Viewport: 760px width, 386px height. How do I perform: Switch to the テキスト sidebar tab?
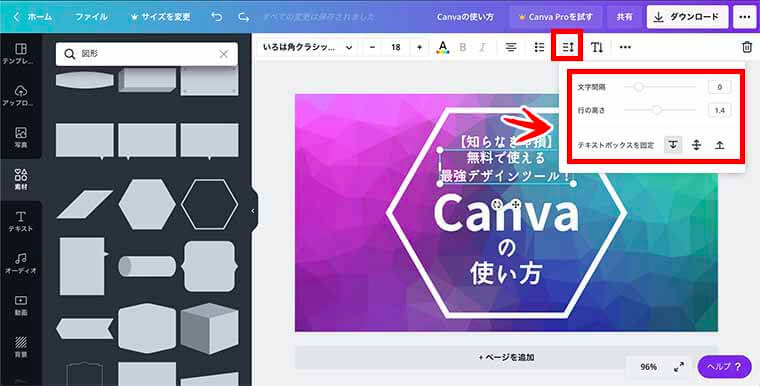[21, 222]
